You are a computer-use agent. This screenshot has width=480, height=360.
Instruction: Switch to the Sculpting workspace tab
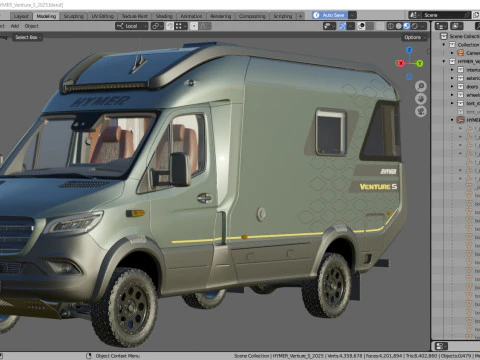tap(73, 16)
